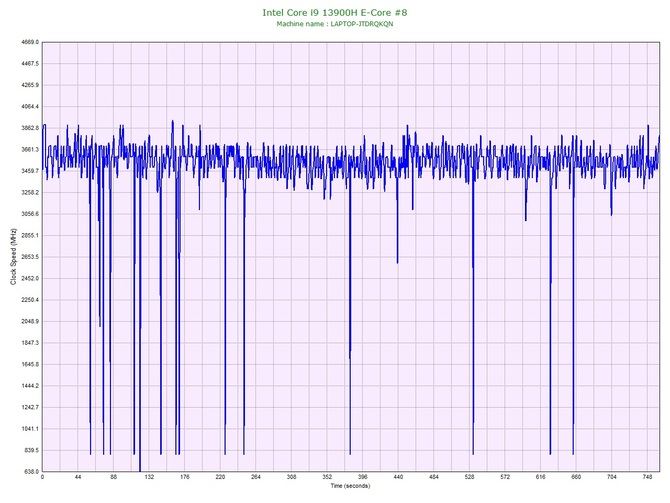Click the '44' x-axis tick label

click(x=78, y=477)
